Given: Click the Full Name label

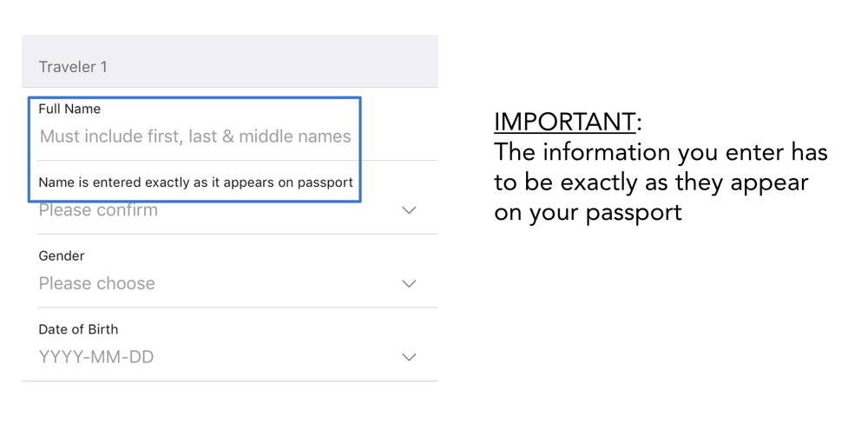Looking at the screenshot, I should [69, 109].
